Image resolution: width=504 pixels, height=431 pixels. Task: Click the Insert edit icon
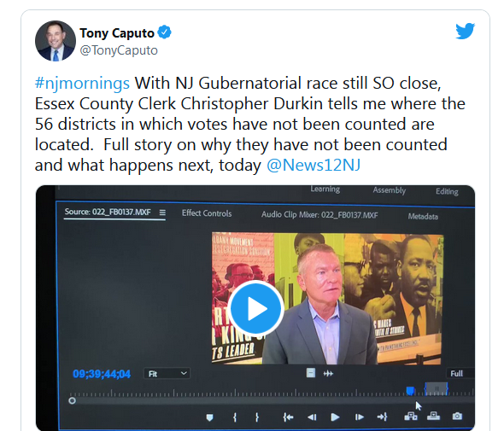click(x=411, y=416)
